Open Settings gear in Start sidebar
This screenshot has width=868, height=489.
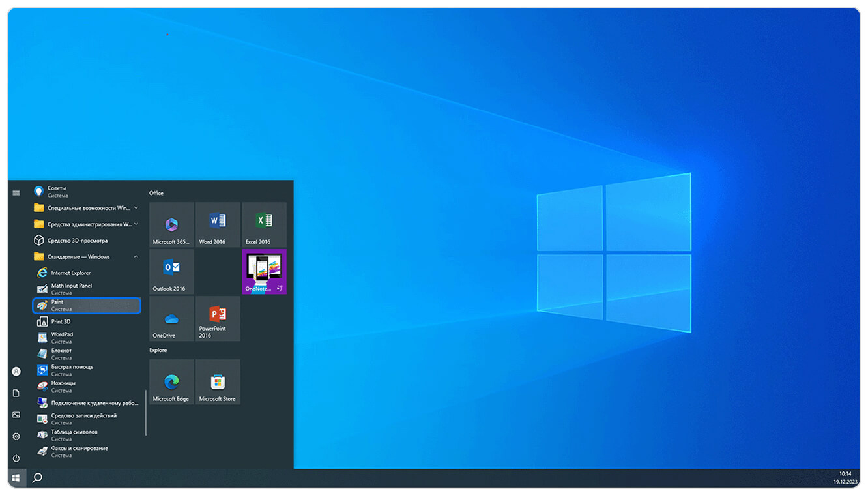click(x=16, y=436)
